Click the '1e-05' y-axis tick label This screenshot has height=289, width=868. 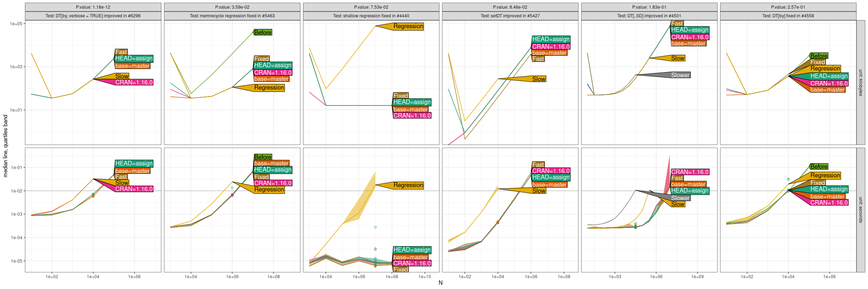pos(16,261)
